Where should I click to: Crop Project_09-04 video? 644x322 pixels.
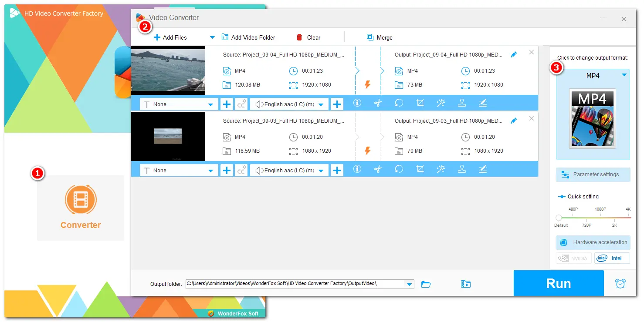click(420, 103)
